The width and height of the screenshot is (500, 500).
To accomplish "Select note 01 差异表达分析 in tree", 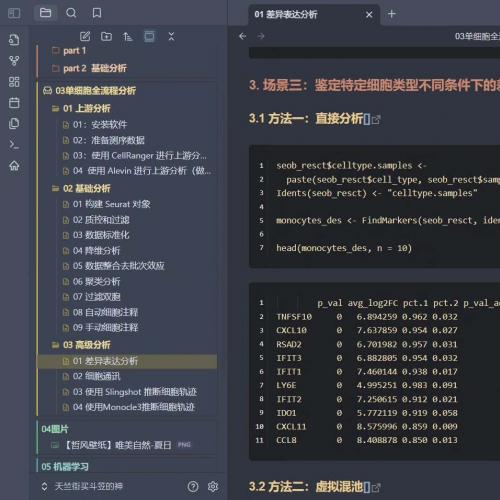I will point(127,361).
